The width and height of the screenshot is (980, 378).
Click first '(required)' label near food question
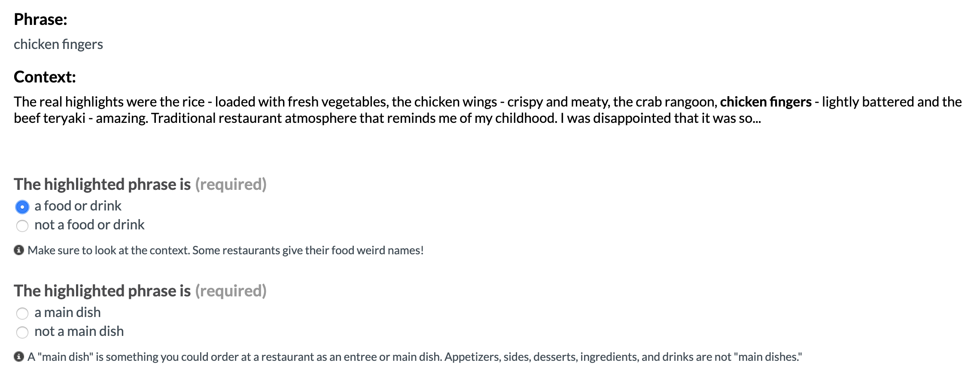231,184
